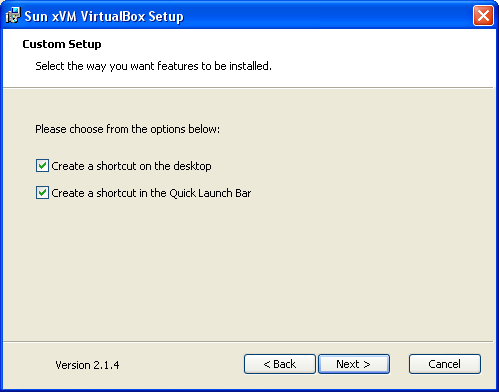Uncheck the Quick Launch Bar shortcut checkbox
The image size is (499, 392).
click(x=42, y=193)
